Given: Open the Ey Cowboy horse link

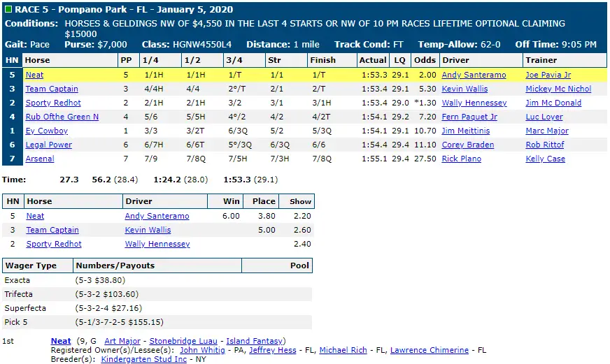Looking at the screenshot, I should click(47, 131).
